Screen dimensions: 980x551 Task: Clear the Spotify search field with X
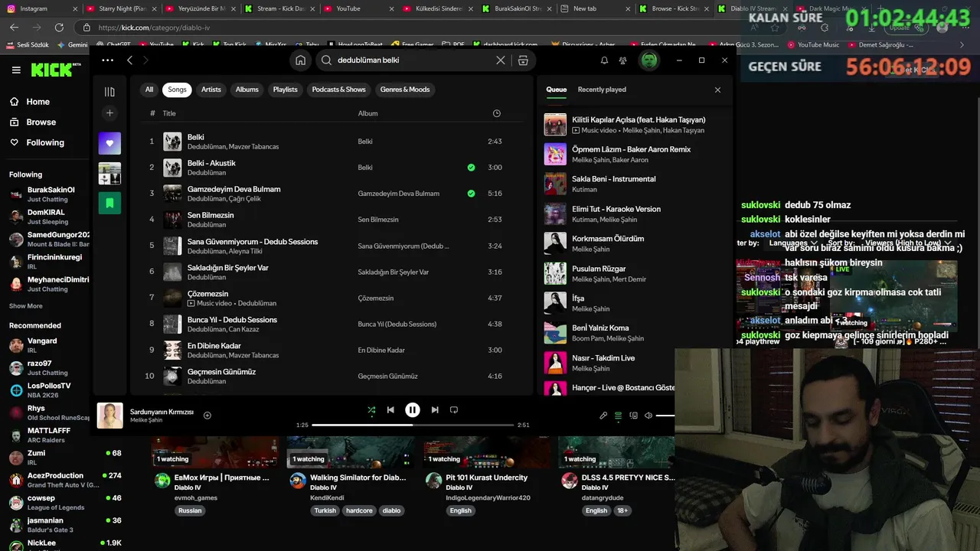pos(501,60)
